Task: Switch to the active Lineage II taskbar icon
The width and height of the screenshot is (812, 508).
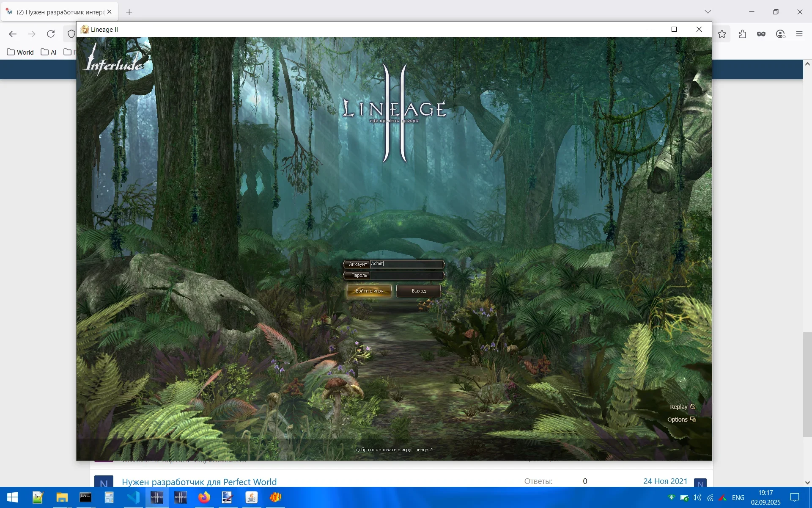Action: click(157, 497)
